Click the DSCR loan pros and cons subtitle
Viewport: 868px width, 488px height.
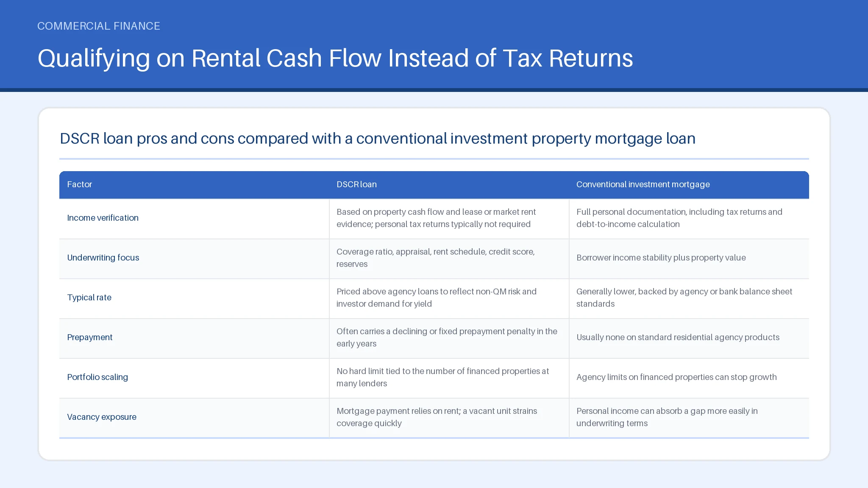click(378, 139)
